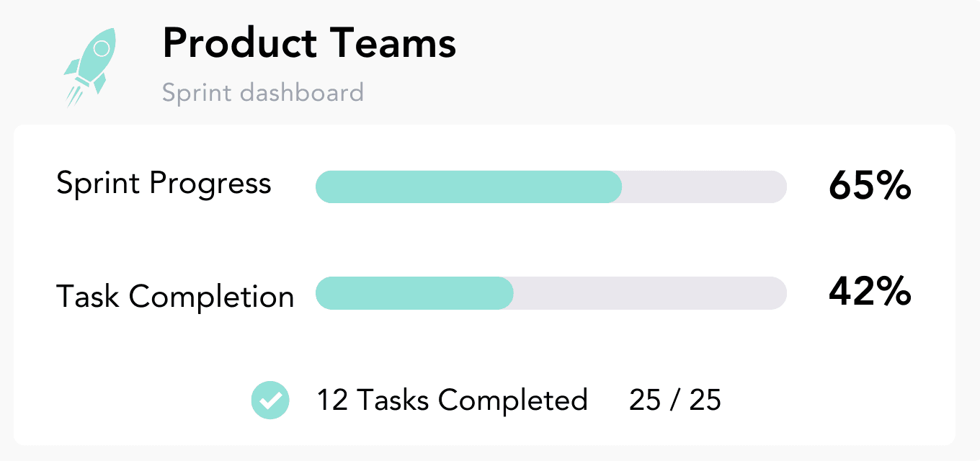Click the 65% percentage value

[x=870, y=186]
